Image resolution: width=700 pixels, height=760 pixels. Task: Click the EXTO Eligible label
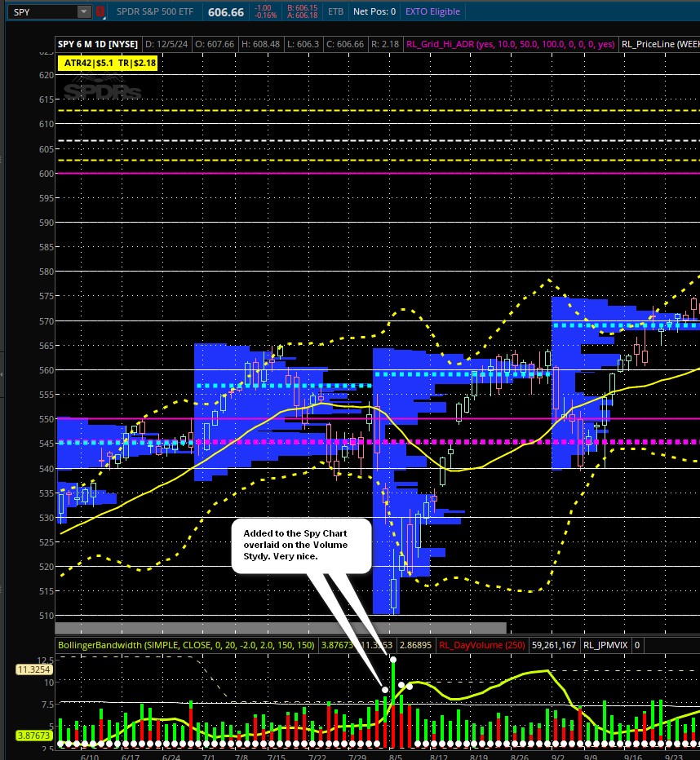pyautogui.click(x=432, y=12)
